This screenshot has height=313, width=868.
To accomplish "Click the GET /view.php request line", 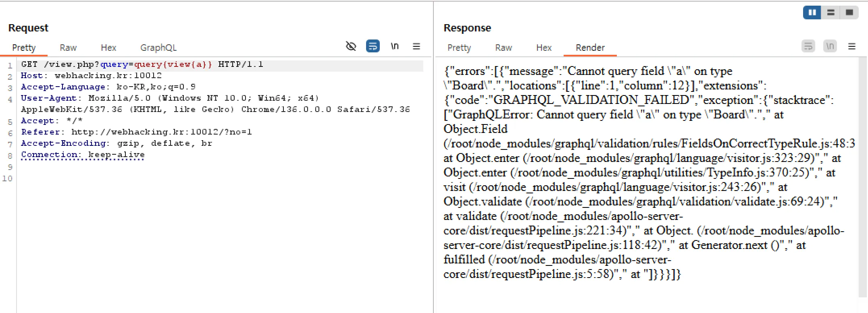I will click(142, 64).
